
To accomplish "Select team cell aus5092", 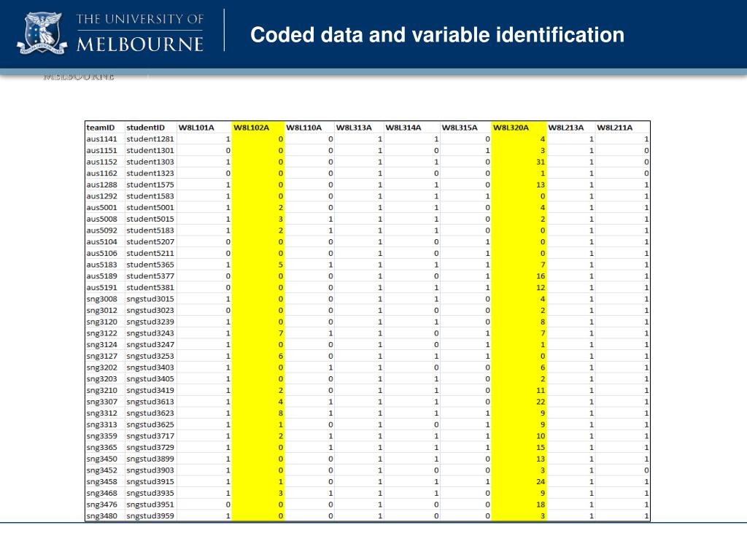I will 101,230.
